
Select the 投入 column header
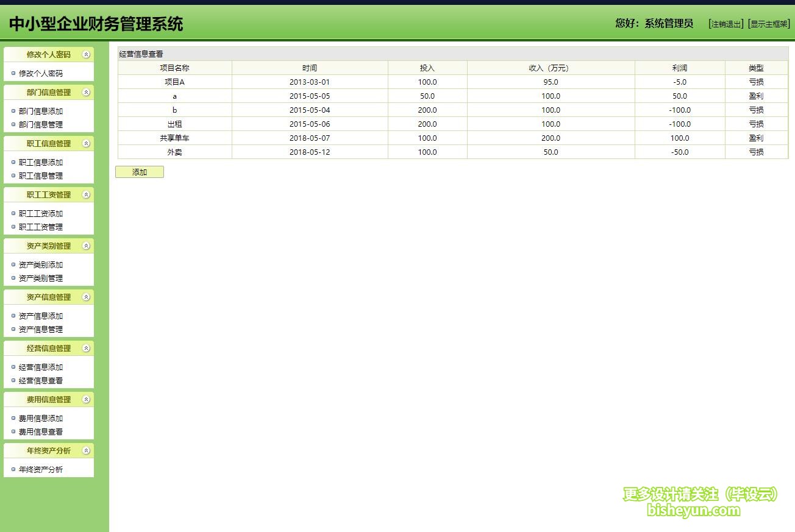click(427, 68)
